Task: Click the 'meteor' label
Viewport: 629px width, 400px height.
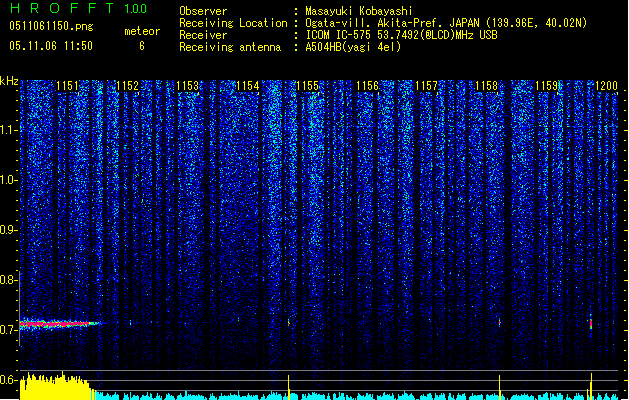Action: click(142, 31)
